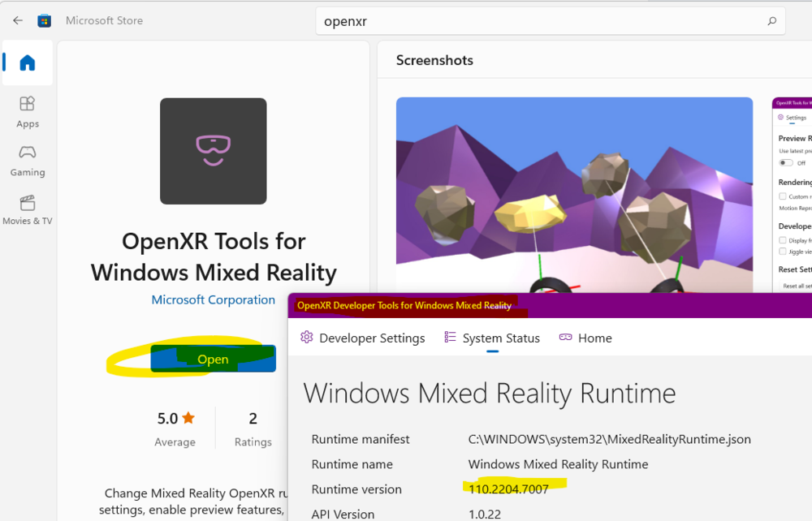Click the OpenXR Tools app logo
812x521 pixels.
tap(214, 151)
